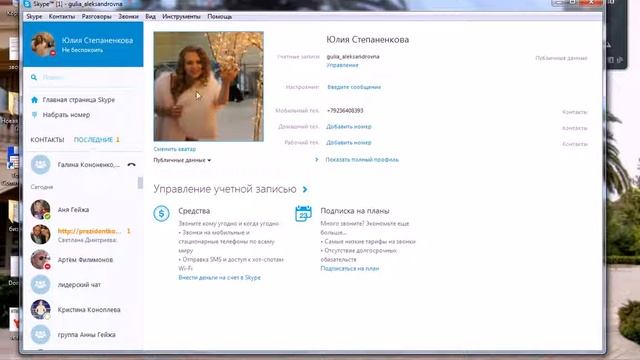Switch to the КОНТАКТЫ tab
The image size is (640, 360).
click(47, 140)
